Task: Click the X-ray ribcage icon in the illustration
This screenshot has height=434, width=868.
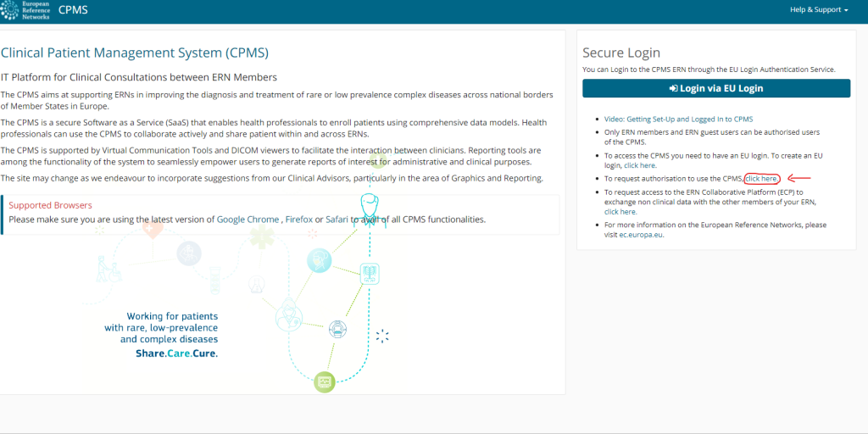Action: coord(370,274)
